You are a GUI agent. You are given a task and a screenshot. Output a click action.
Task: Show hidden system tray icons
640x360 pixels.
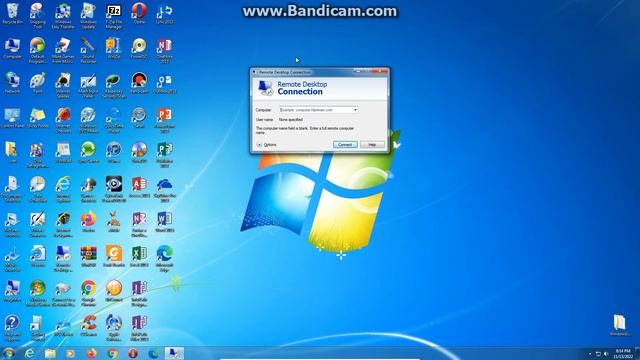590,354
